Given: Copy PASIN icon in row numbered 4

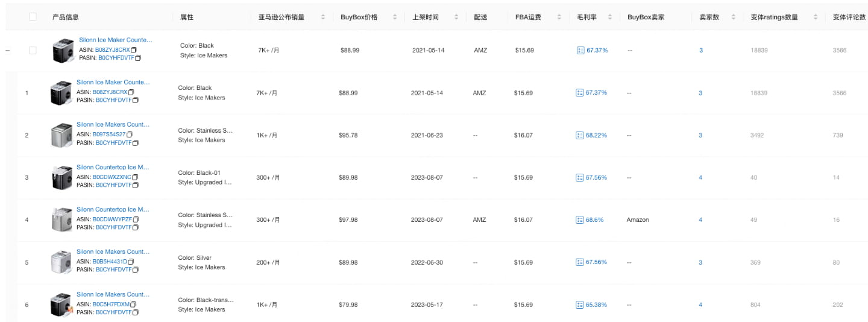Looking at the screenshot, I should 136,228.
